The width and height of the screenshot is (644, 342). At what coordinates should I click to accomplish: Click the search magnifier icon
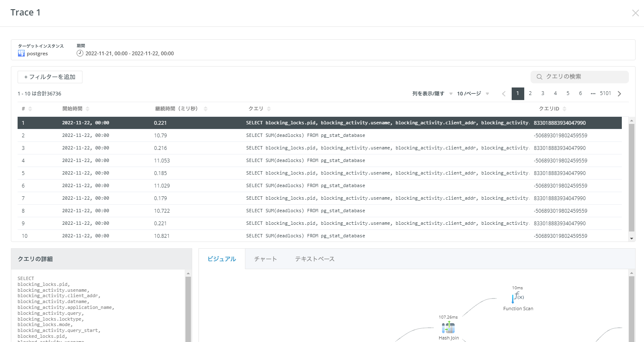point(539,77)
